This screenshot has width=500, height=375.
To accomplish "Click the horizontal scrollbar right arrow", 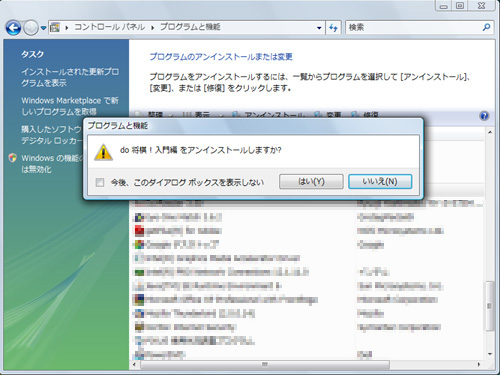I will point(479,364).
